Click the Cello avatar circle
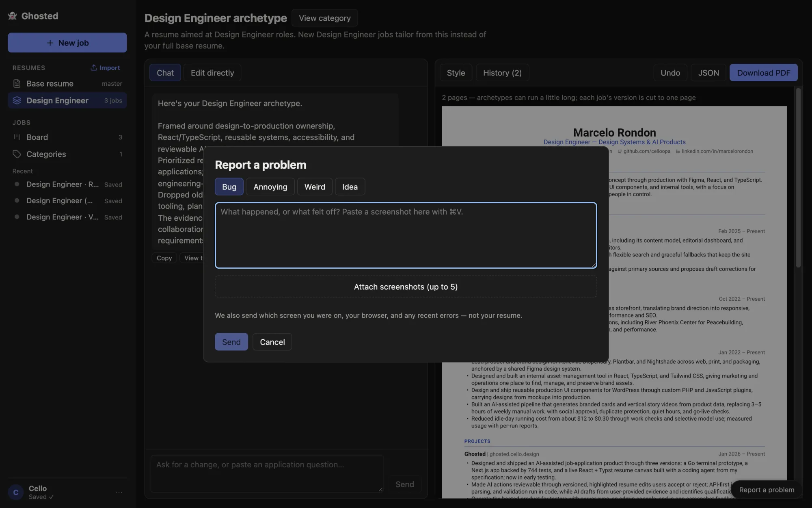This screenshot has height=508, width=812. [16, 492]
